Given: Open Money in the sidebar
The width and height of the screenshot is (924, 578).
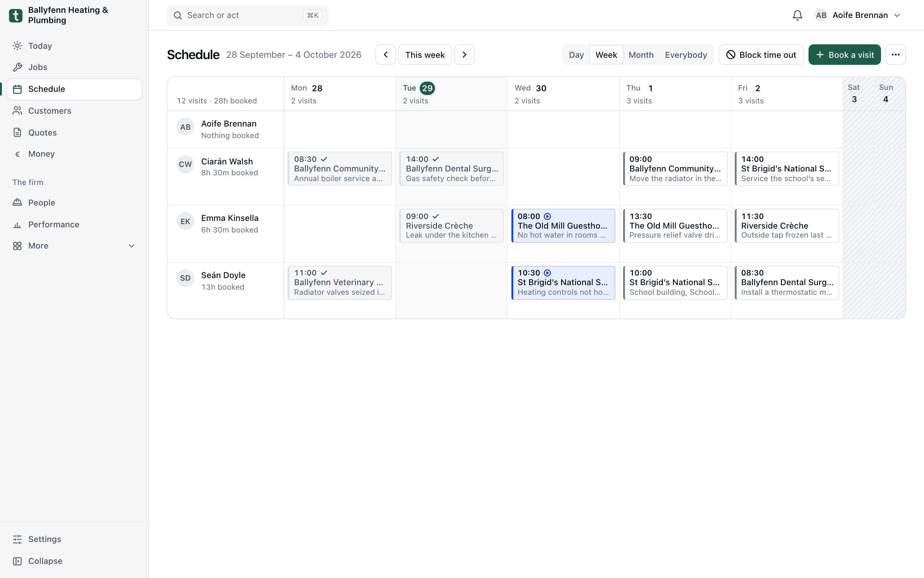Looking at the screenshot, I should 74,154.
